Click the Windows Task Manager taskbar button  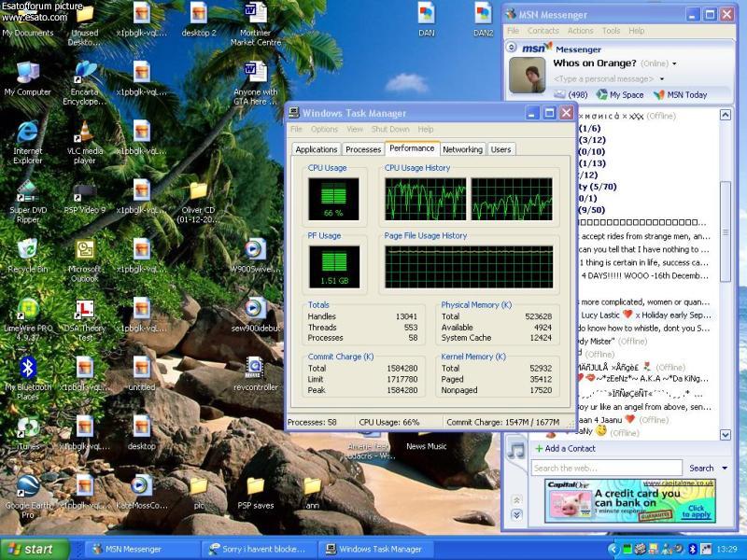coord(374,549)
